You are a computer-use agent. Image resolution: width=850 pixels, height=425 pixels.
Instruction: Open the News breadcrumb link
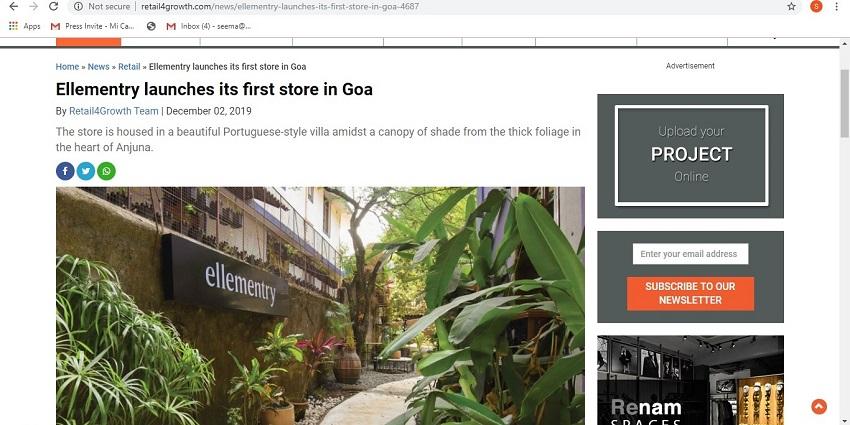pos(99,67)
